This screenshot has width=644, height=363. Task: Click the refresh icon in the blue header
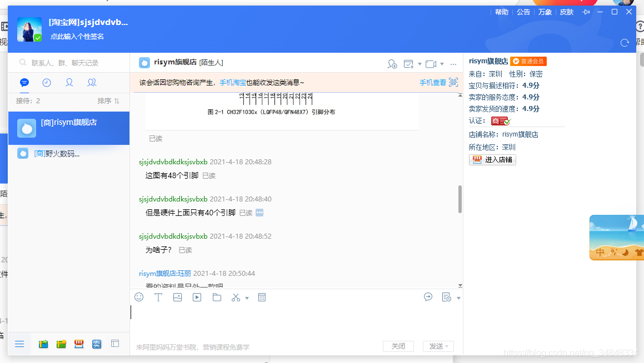tap(625, 43)
